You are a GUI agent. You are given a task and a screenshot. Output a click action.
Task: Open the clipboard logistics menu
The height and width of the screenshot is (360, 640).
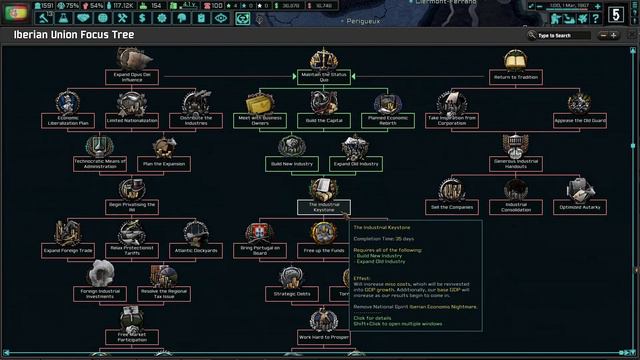tap(201, 18)
